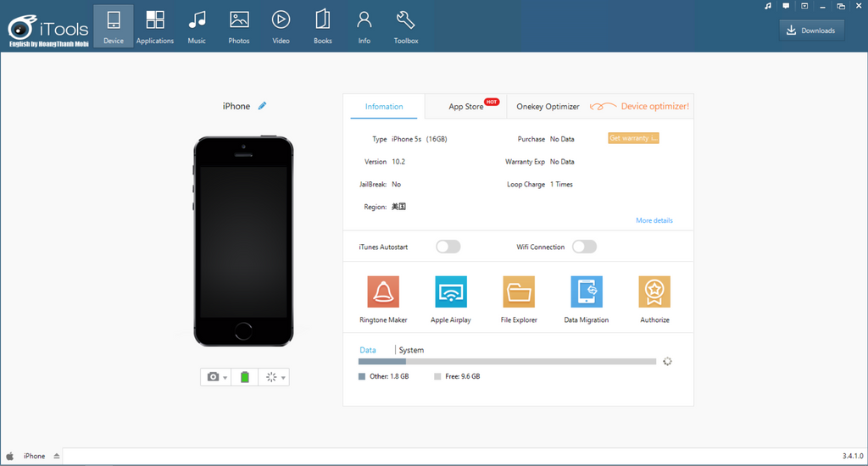868x466 pixels.
Task: Open the Device section in toolbar
Action: [x=114, y=26]
